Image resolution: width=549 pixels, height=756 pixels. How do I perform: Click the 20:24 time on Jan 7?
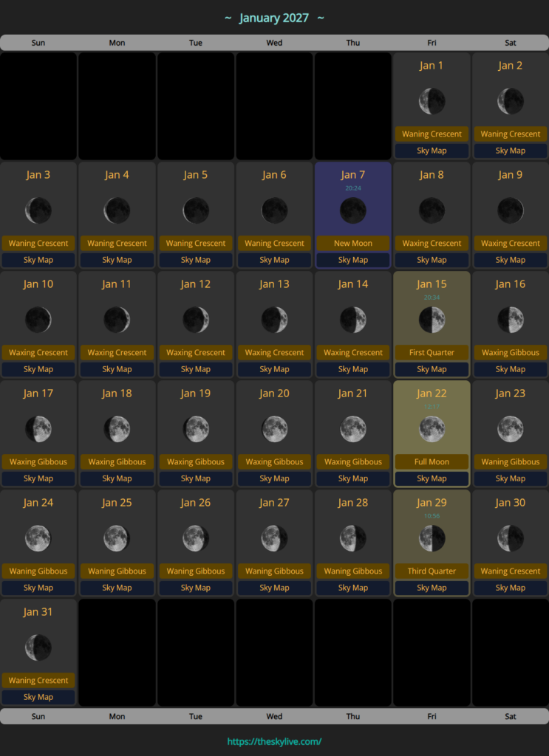pyautogui.click(x=353, y=188)
